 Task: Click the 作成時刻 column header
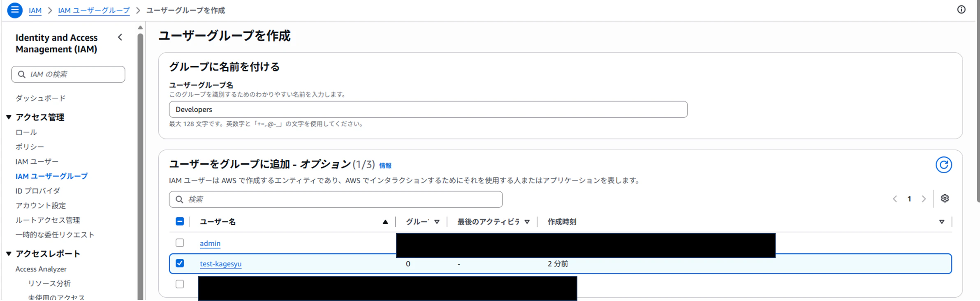click(562, 222)
